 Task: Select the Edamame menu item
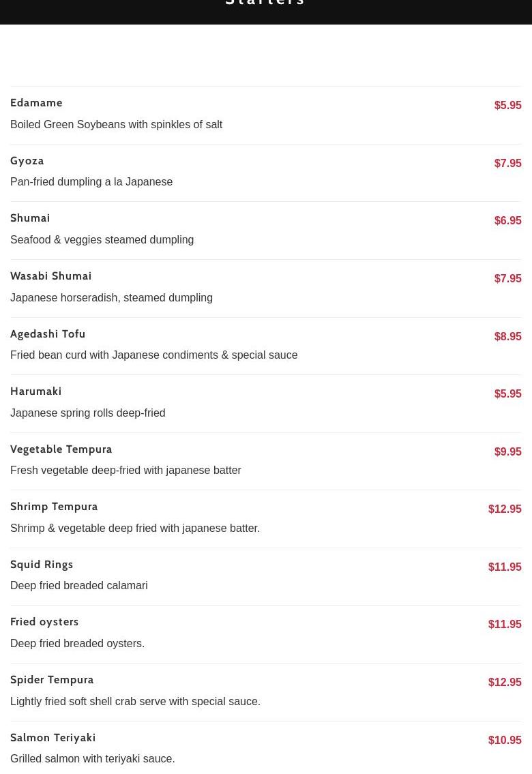tap(36, 103)
